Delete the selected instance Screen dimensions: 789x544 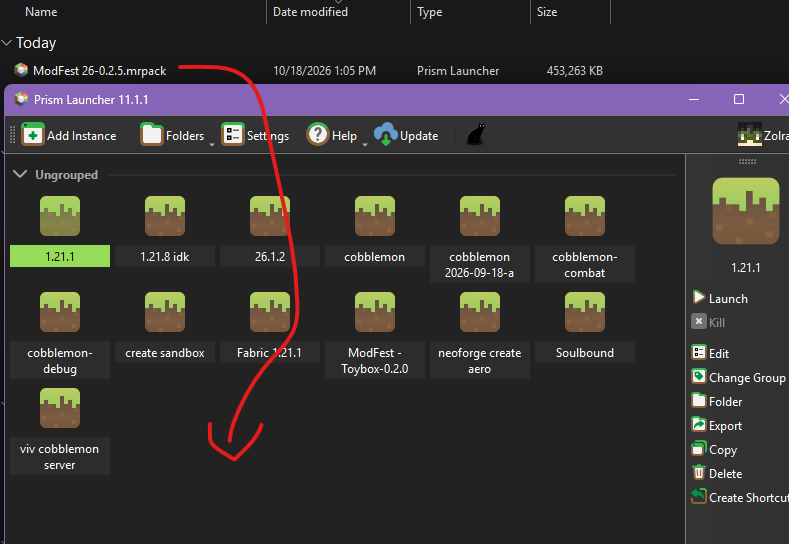717,474
